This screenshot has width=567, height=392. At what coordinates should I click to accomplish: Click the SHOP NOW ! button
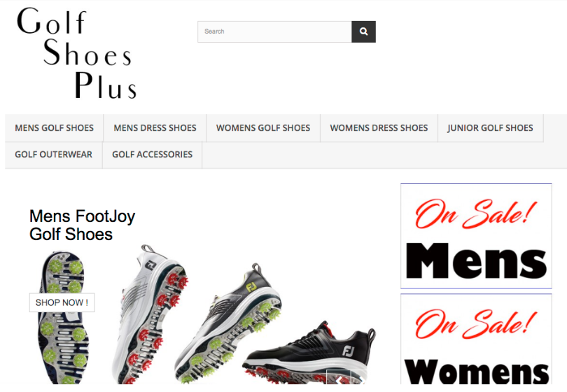coord(62,302)
